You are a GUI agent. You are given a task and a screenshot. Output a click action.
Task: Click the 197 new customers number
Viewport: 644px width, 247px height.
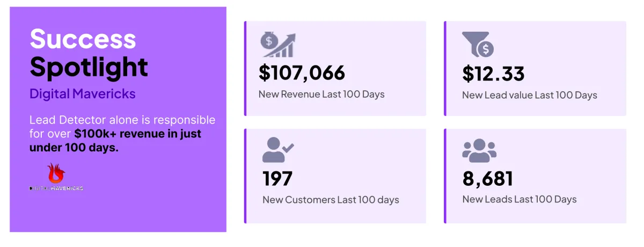(277, 179)
